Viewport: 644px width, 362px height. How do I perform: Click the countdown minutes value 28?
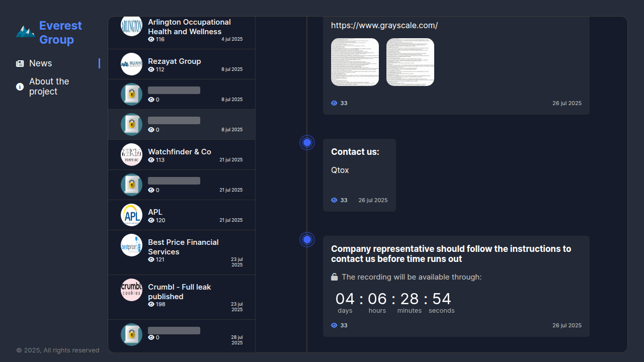[410, 299]
